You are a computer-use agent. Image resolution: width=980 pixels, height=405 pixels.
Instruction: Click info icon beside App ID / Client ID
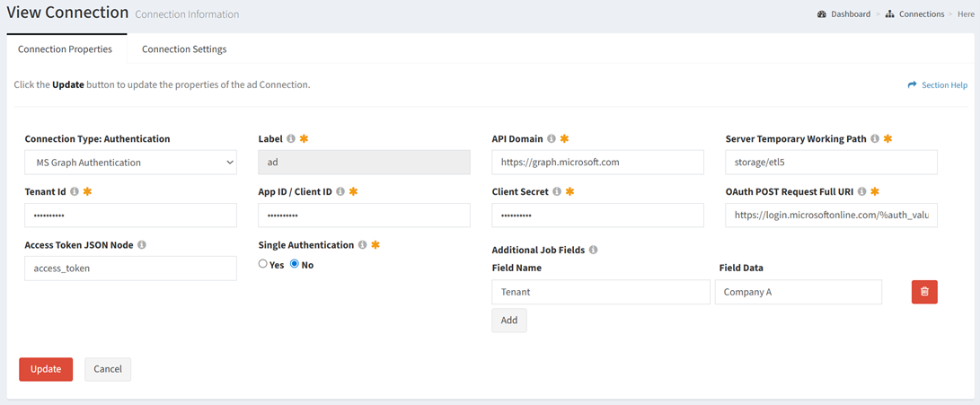[340, 192]
